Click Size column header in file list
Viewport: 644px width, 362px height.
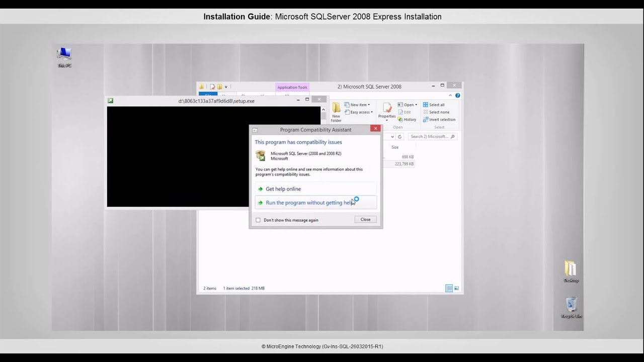tap(395, 147)
